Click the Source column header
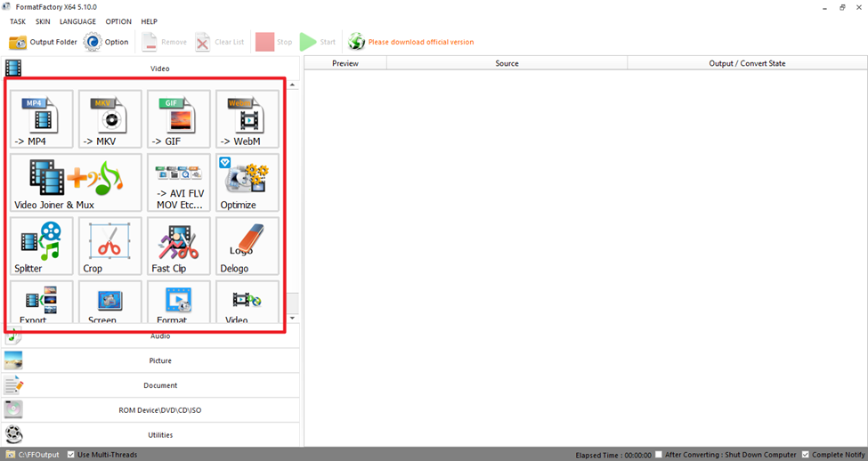This screenshot has width=868, height=461. coord(507,63)
